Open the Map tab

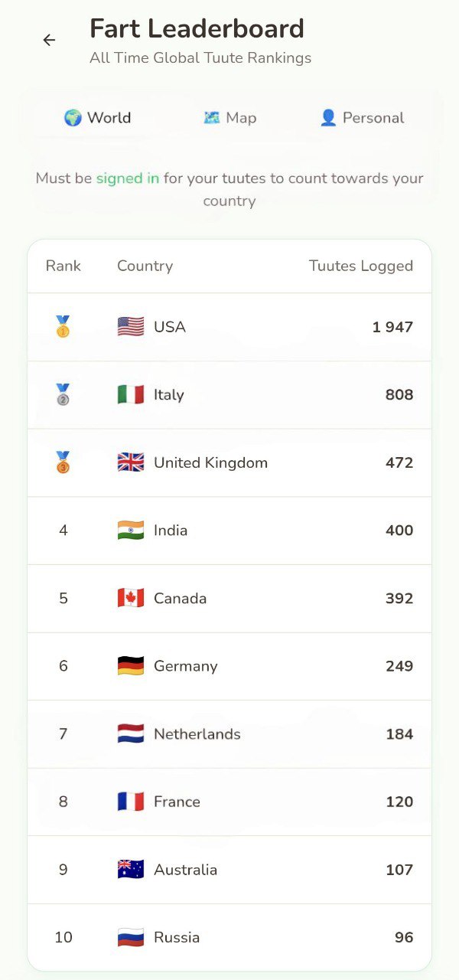[x=229, y=118]
